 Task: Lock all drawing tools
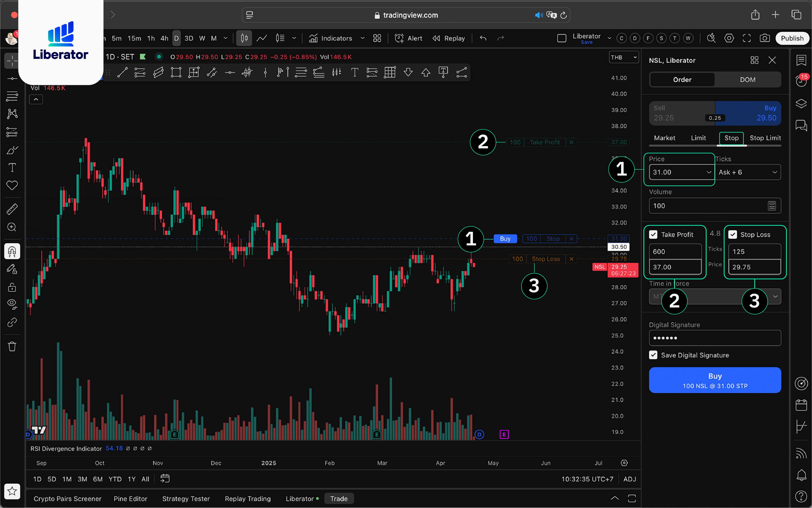pos(12,287)
